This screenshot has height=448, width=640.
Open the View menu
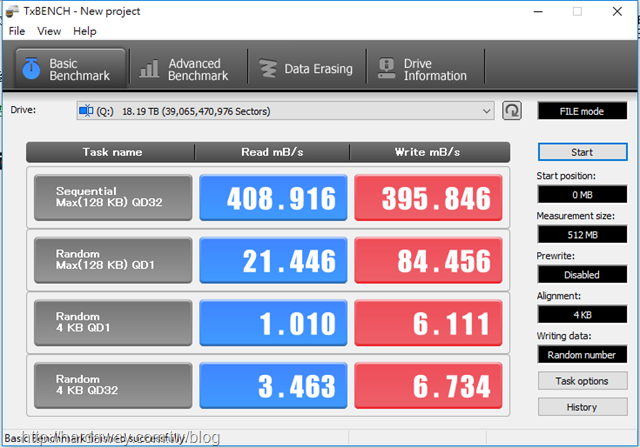(x=49, y=31)
